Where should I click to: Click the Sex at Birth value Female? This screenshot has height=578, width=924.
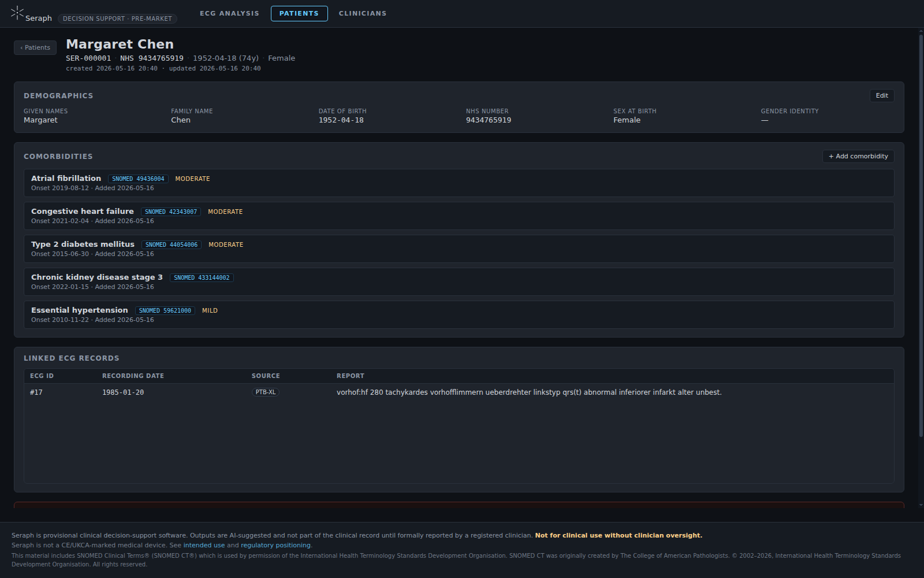(627, 120)
